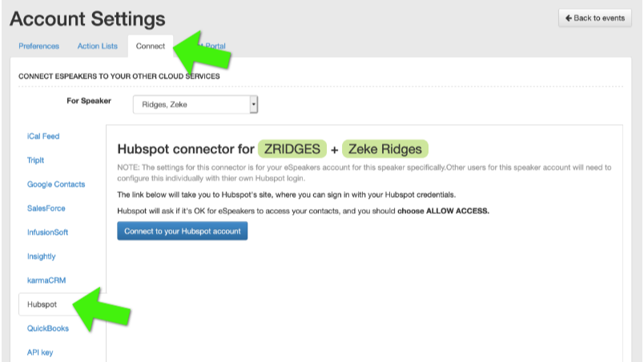Click Connect to your Hubspot account

coord(183,231)
